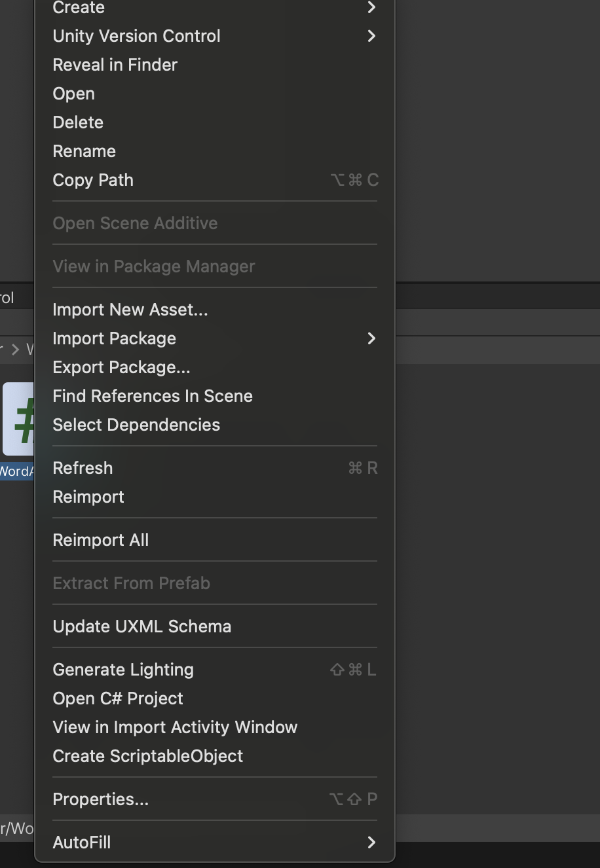Open the Unity Version Control submenu
The height and width of the screenshot is (868, 600).
136,36
